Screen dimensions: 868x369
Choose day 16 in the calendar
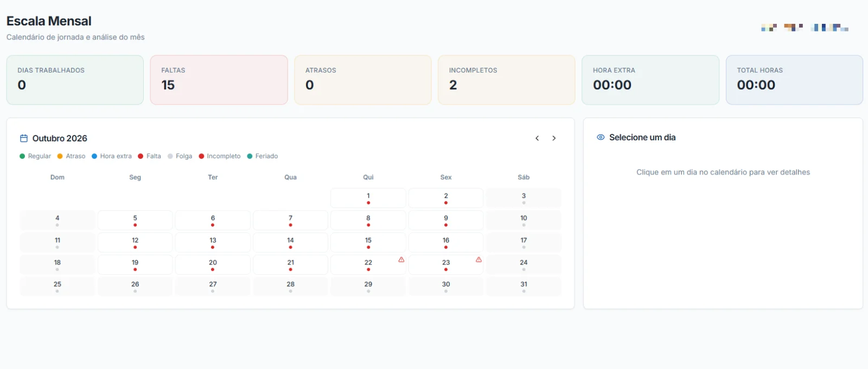coord(446,242)
